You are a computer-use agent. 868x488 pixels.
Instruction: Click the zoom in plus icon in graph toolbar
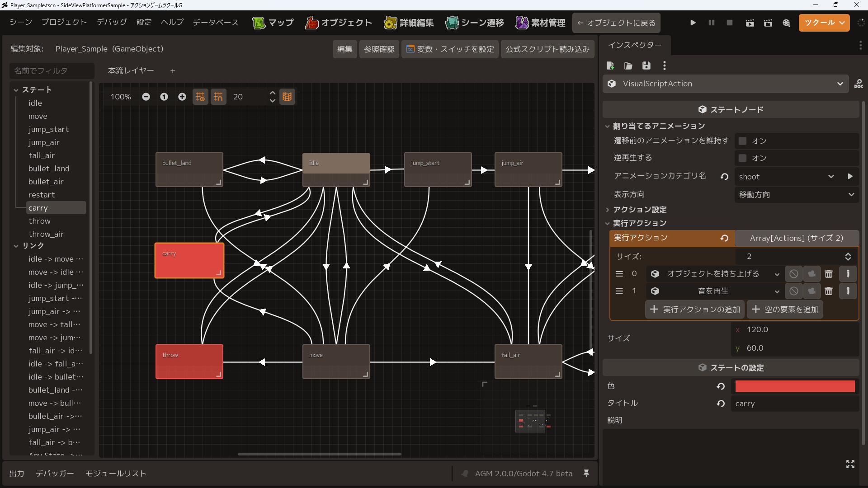point(182,97)
